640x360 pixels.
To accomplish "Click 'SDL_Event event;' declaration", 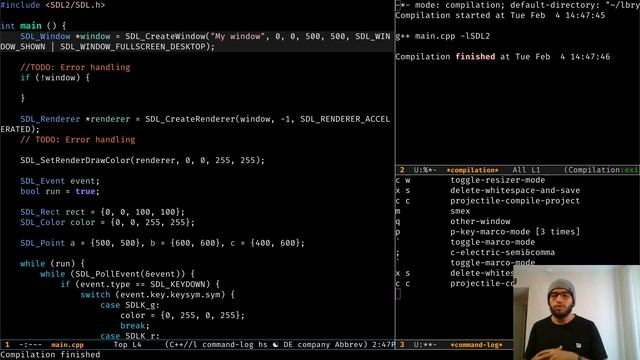I will 60,181.
